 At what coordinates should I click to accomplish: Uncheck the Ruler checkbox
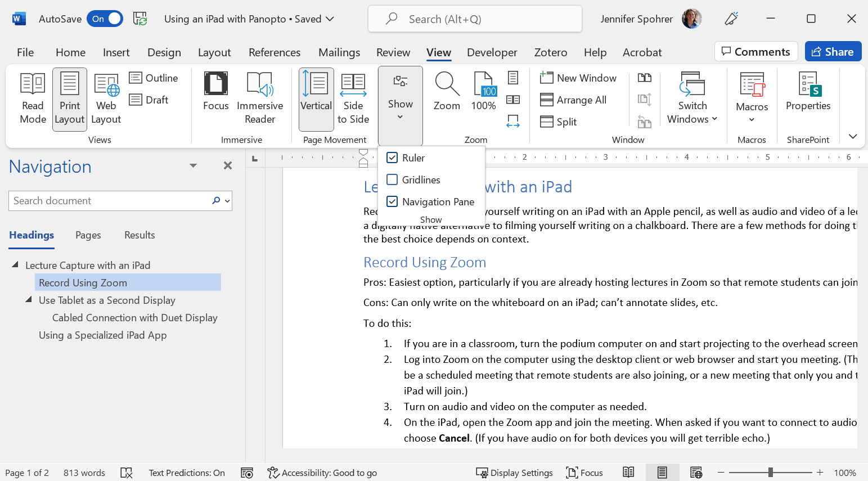tap(392, 158)
